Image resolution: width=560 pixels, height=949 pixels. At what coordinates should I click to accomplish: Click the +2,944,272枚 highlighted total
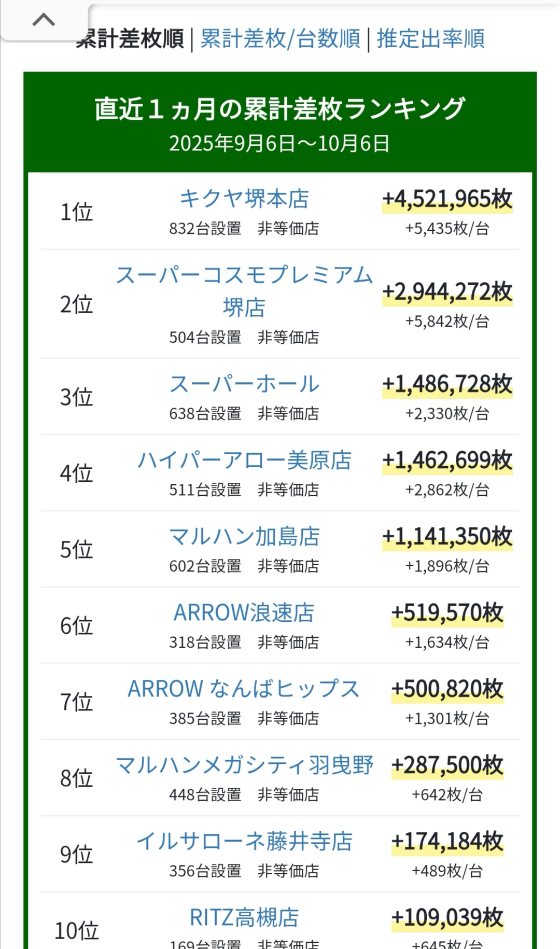click(447, 292)
